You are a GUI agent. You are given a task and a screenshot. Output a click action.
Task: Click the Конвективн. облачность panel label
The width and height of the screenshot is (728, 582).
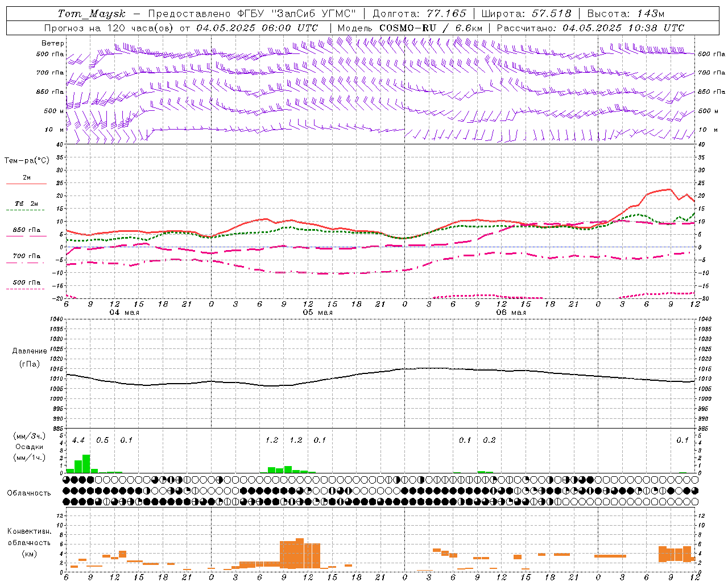pyautogui.click(x=29, y=537)
